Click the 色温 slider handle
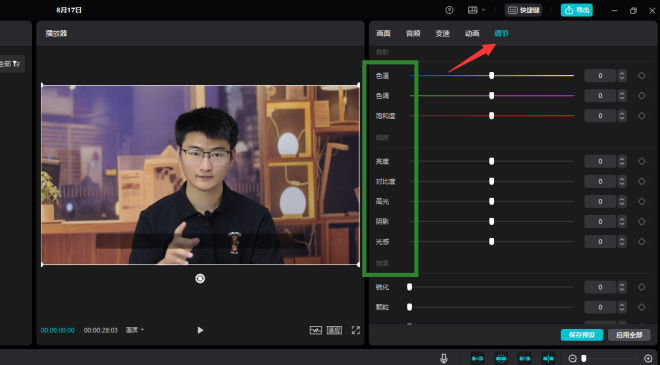This screenshot has width=660, height=365. pos(491,75)
